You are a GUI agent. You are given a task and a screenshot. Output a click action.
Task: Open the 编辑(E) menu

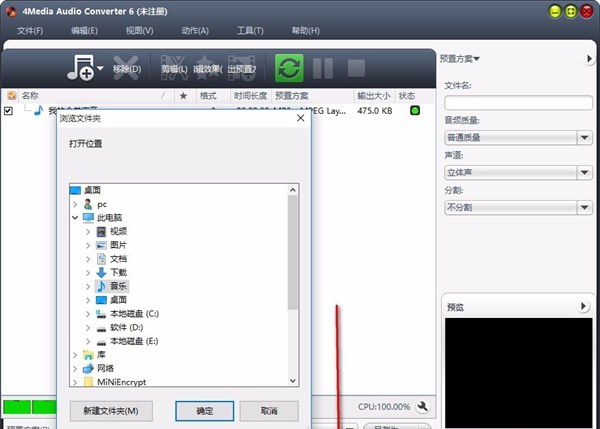(x=84, y=31)
